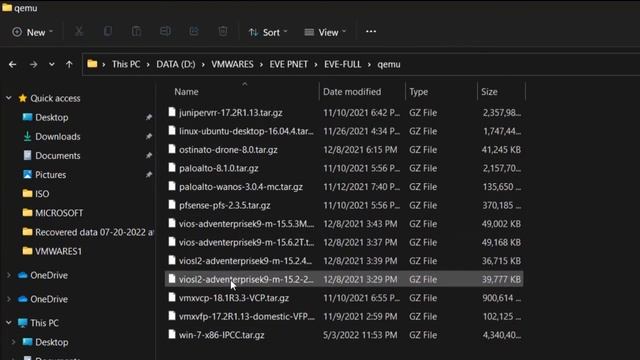Click the Copy toolbar icon
640x360 pixels.
[x=108, y=31]
